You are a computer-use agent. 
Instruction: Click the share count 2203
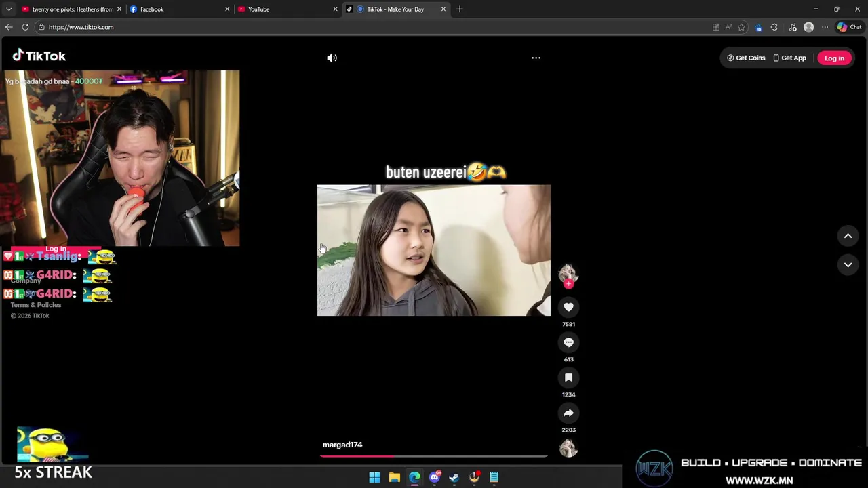point(568,430)
